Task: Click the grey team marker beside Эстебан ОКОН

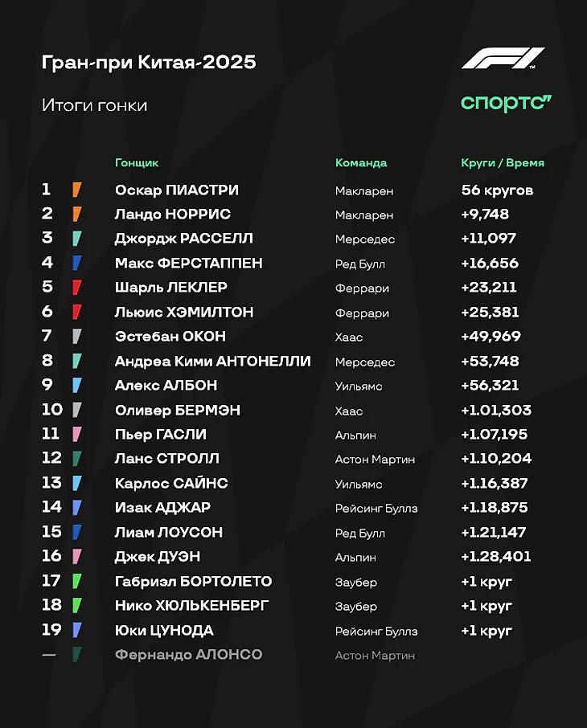Action: pos(77,337)
